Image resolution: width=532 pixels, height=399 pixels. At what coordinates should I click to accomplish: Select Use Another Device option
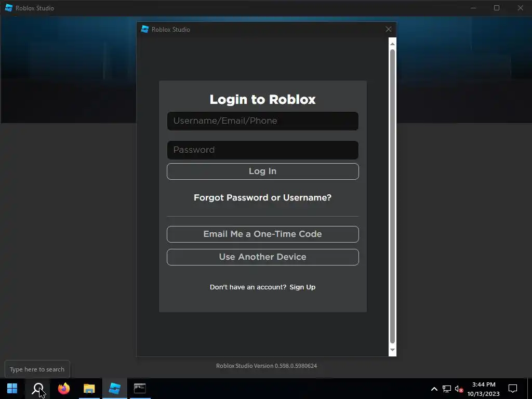coord(262,257)
